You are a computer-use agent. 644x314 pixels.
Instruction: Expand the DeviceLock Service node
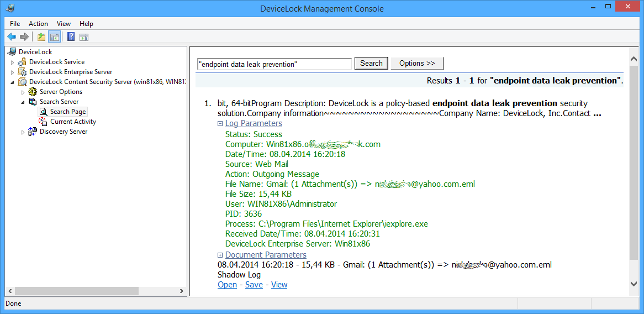click(13, 62)
